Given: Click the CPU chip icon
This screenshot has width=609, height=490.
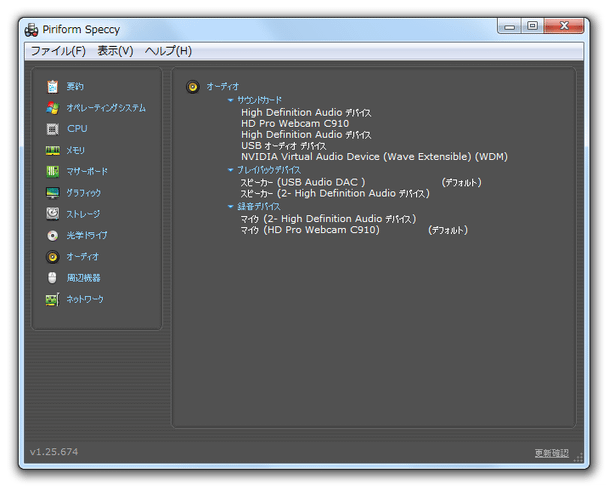Looking at the screenshot, I should (52, 129).
